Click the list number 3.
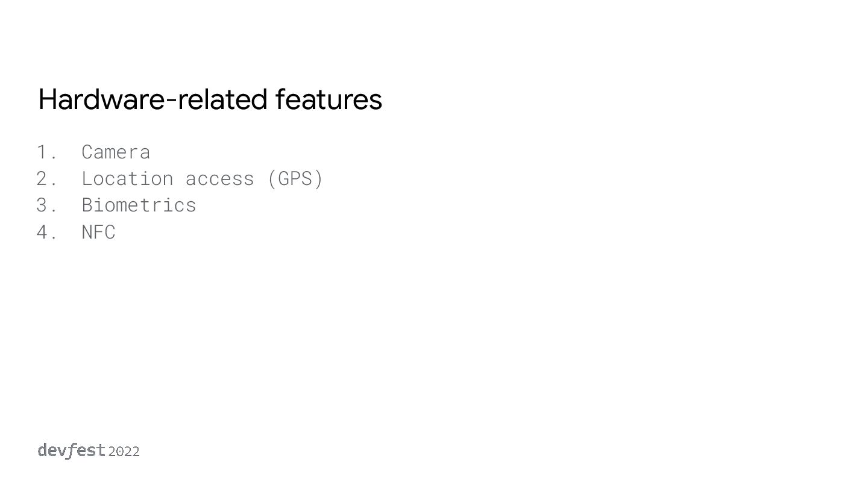Image resolution: width=868 pixels, height=488 pixels. click(x=44, y=205)
